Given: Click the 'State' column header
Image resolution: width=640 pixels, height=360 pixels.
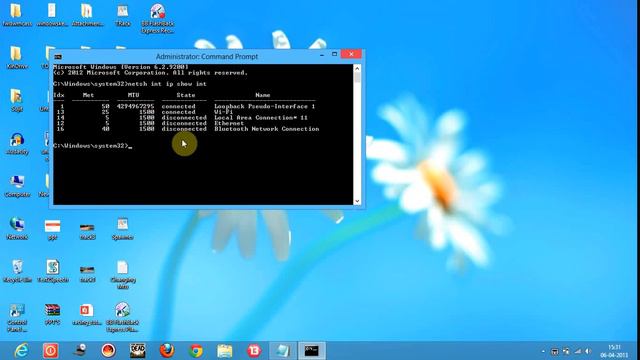Looking at the screenshot, I should 186,95.
